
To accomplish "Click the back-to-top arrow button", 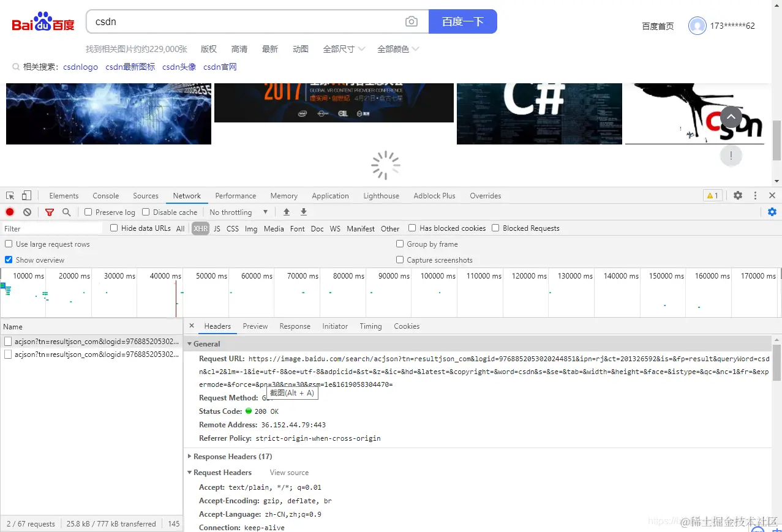I will coord(731,117).
